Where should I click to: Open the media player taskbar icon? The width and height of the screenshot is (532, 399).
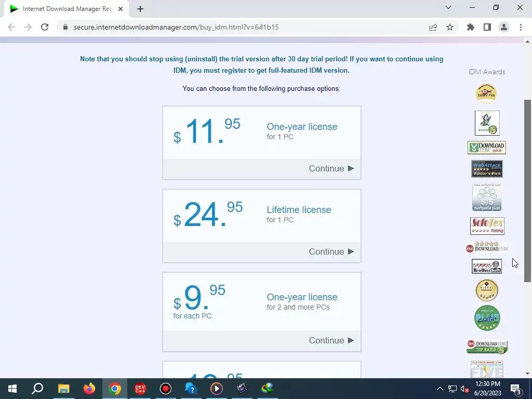click(x=217, y=389)
